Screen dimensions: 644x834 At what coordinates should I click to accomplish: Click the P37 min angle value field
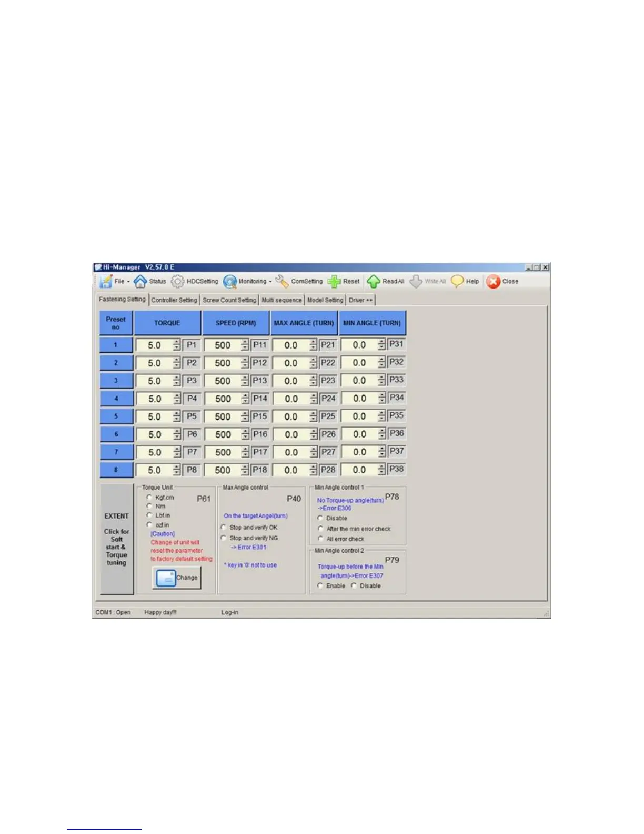359,452
